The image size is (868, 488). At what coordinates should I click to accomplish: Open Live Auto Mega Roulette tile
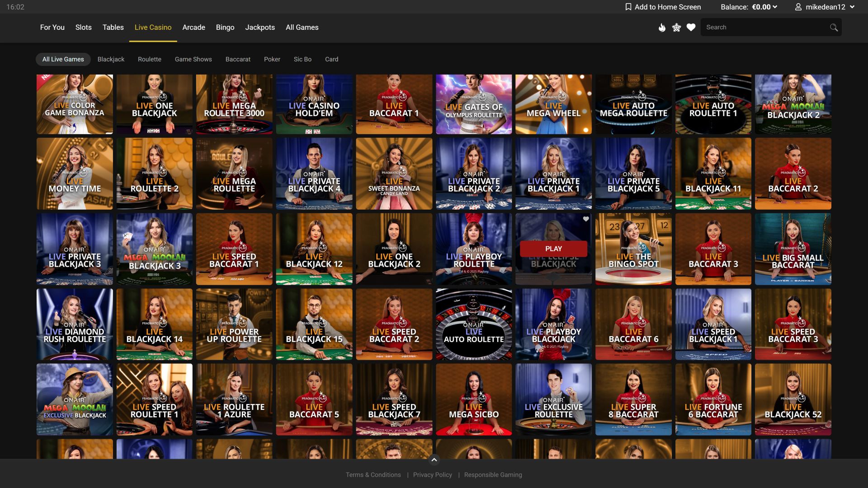tap(633, 104)
